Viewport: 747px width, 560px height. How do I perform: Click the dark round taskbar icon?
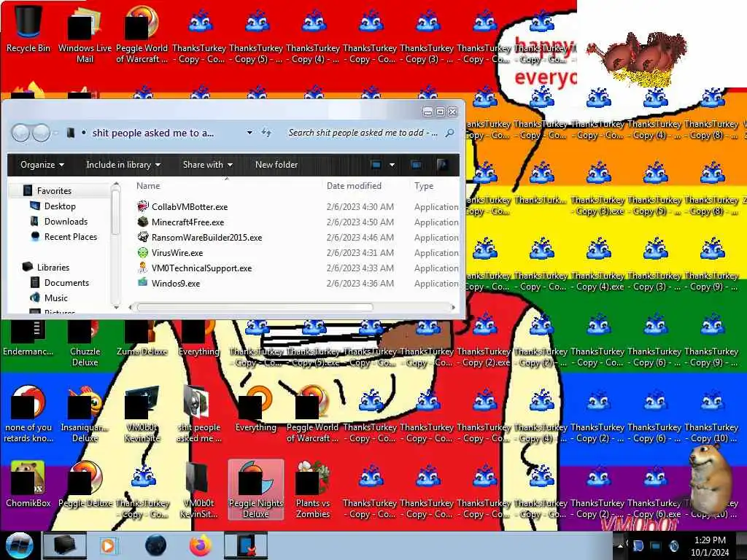tap(155, 545)
